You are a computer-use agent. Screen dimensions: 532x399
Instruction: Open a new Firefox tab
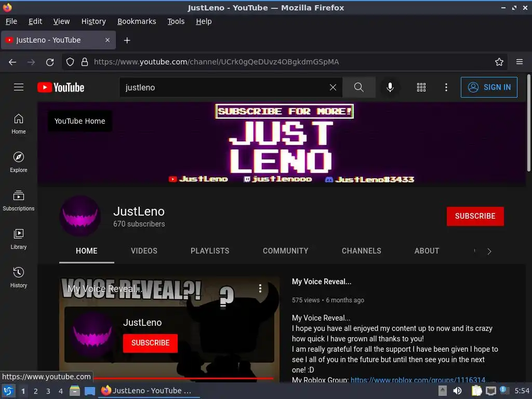point(127,41)
